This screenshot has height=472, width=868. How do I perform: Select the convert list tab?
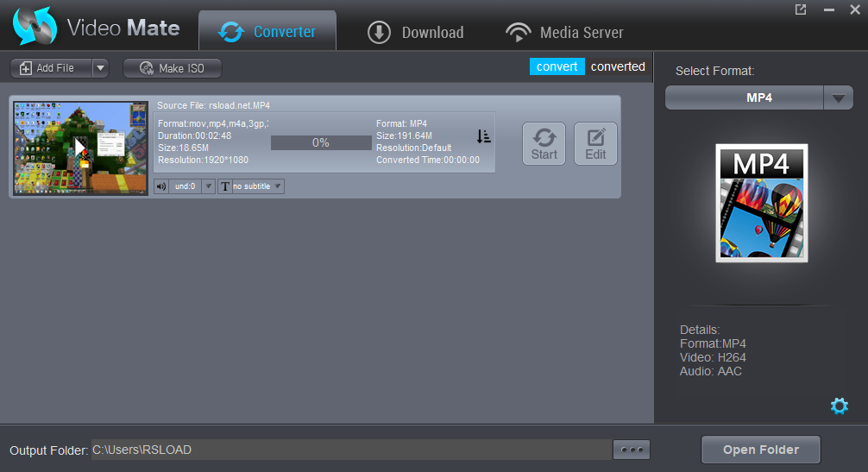tap(557, 66)
